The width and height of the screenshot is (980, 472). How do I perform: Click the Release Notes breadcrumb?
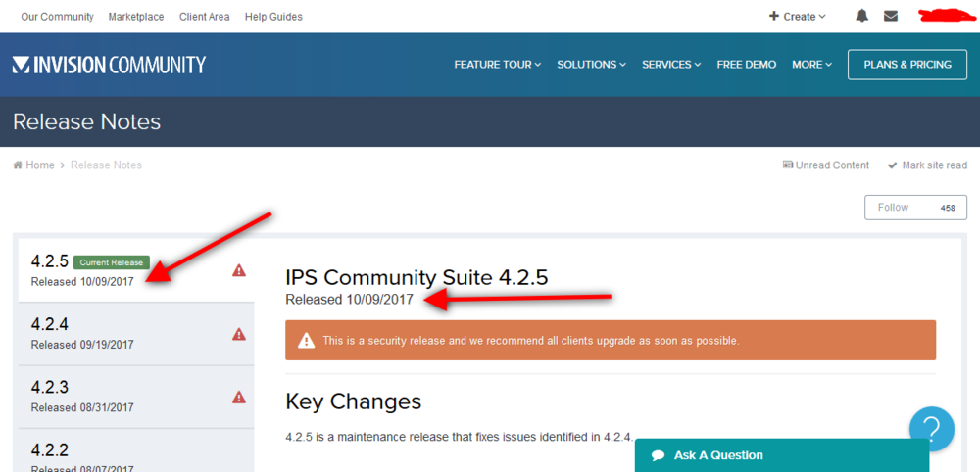tap(106, 165)
